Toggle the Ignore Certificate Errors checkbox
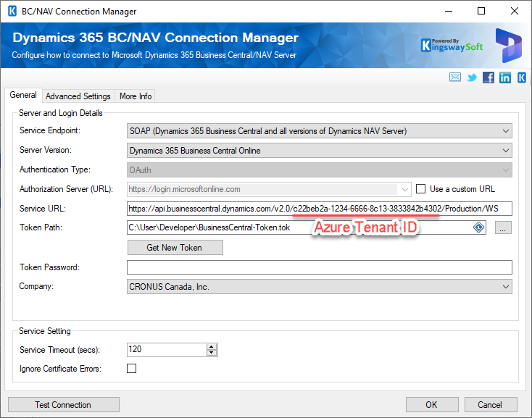The image size is (532, 418). pyautogui.click(x=132, y=368)
